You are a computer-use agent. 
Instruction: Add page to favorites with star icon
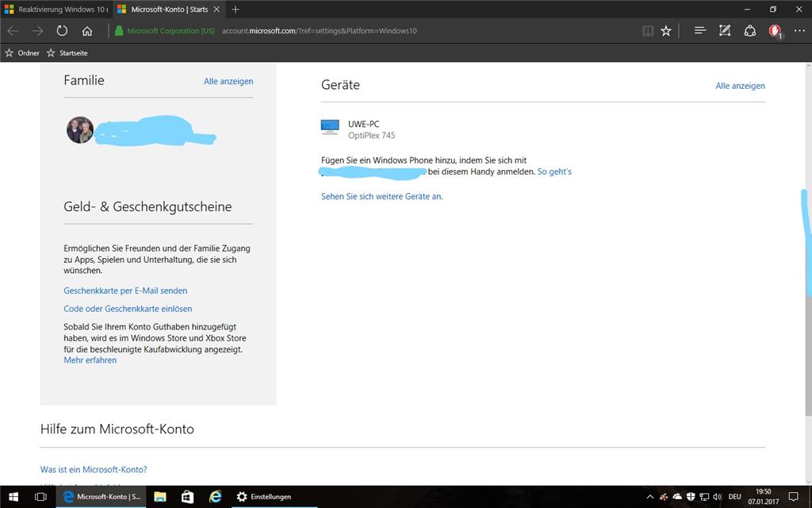pyautogui.click(x=666, y=31)
